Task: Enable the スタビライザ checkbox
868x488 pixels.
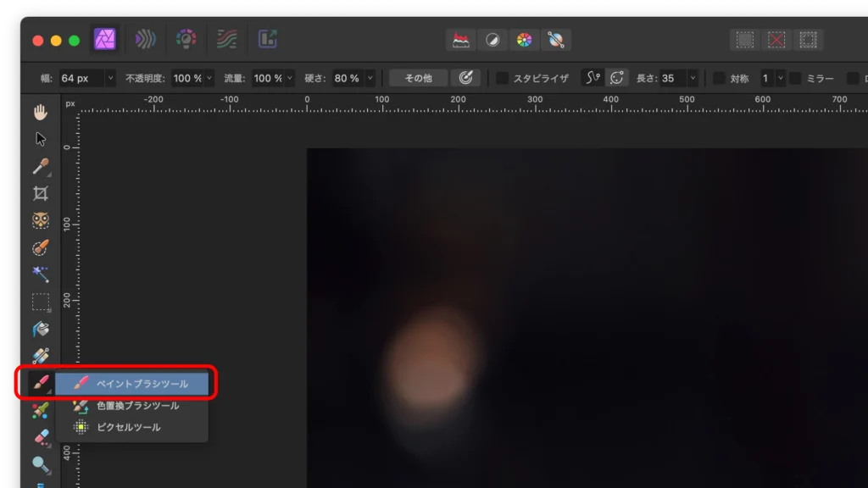Action: (503, 78)
